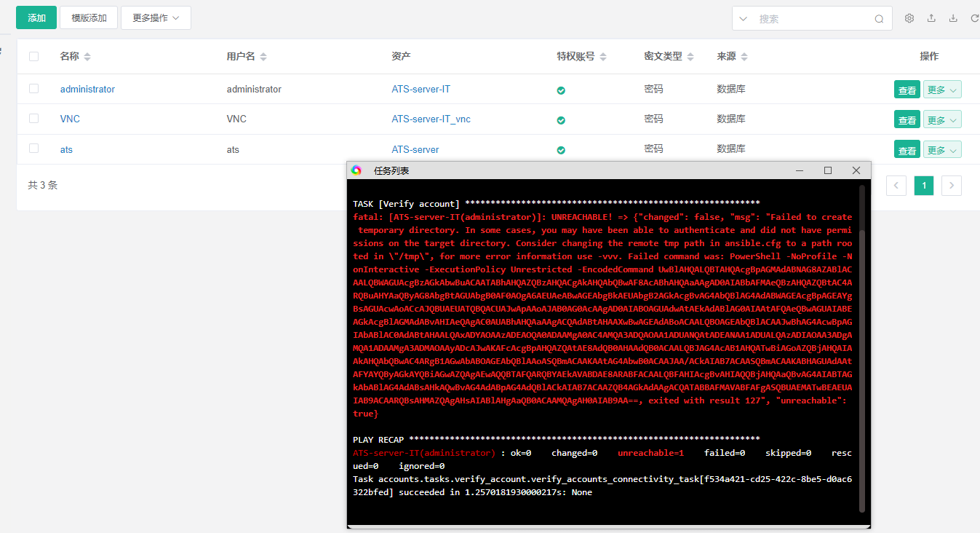Screen dimensions: 980x533
Task: Click the green 添加 button
Action: point(36,17)
